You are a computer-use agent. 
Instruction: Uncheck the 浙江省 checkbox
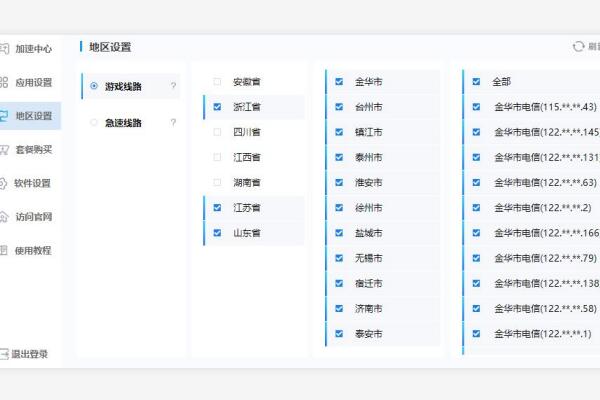[217, 107]
